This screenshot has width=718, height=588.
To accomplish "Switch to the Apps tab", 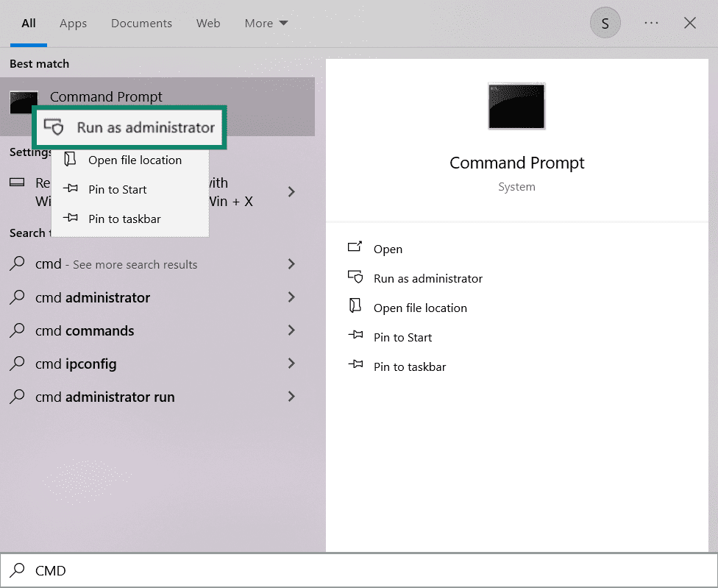I will [x=73, y=23].
